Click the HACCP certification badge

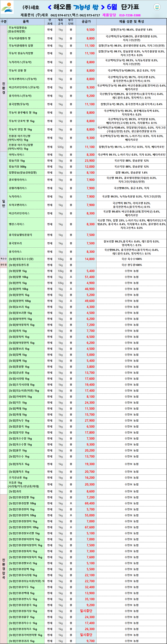(x=157, y=7)
